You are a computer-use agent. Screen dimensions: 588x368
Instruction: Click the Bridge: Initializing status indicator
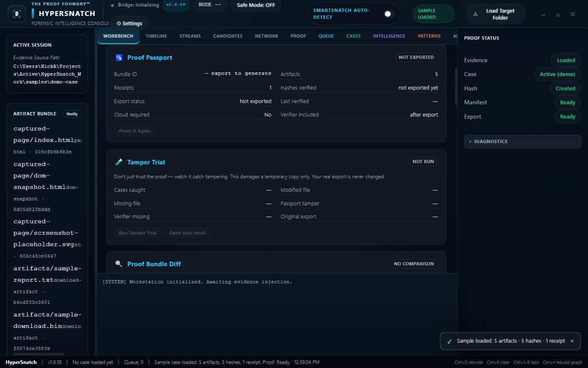coord(135,5)
